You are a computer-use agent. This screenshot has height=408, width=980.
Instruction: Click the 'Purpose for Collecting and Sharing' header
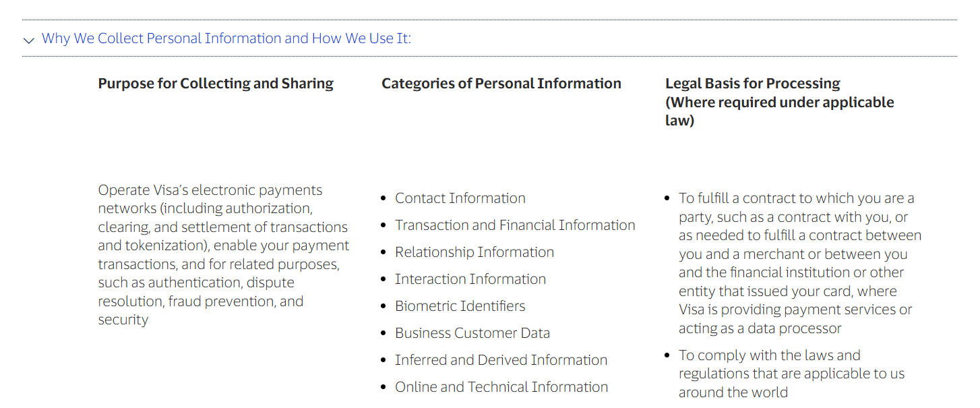tap(216, 83)
